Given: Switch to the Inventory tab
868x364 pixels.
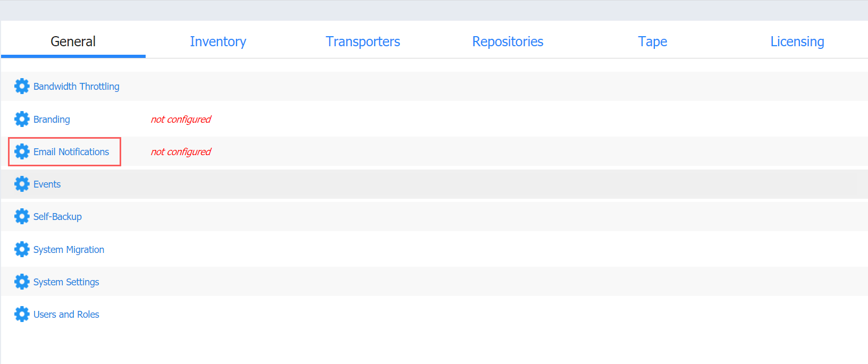Looking at the screenshot, I should pos(218,41).
